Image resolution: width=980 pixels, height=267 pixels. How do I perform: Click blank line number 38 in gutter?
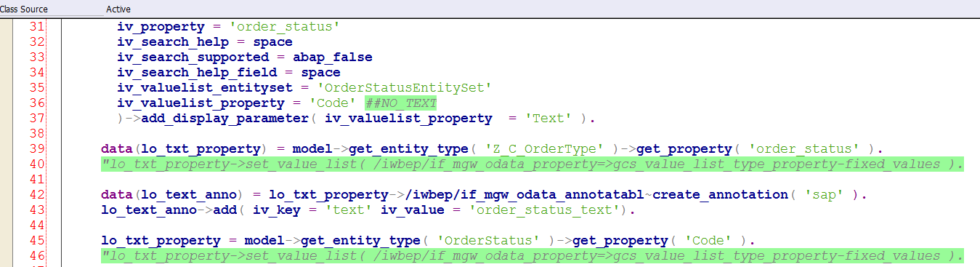38,134
